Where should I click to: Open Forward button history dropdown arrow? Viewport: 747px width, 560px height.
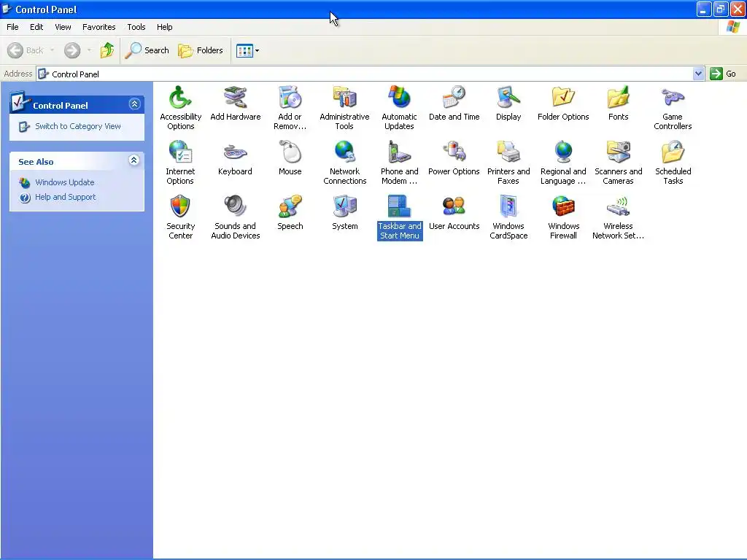point(89,50)
